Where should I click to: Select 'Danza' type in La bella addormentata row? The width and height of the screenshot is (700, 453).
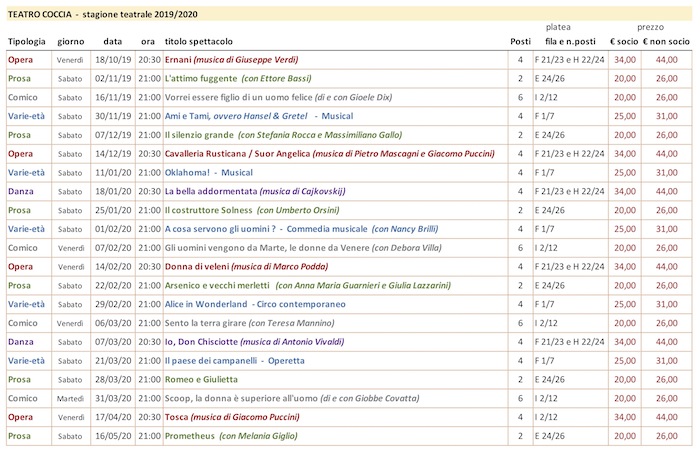[x=21, y=191]
